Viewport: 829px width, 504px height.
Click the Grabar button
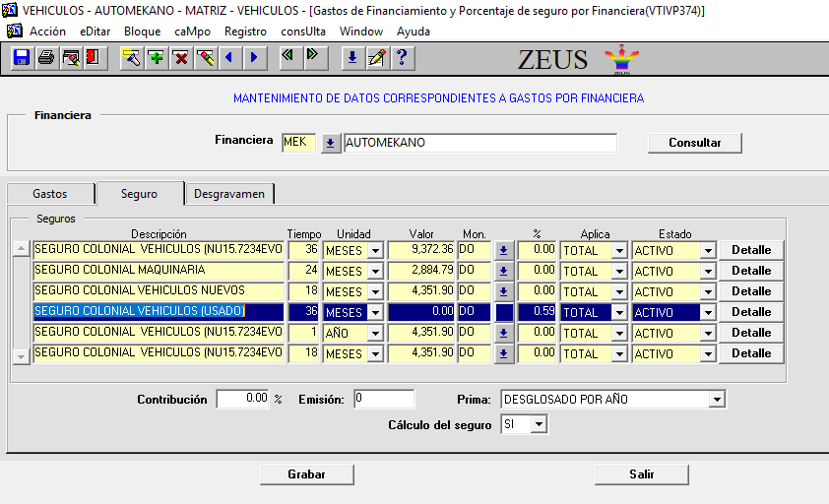click(306, 474)
